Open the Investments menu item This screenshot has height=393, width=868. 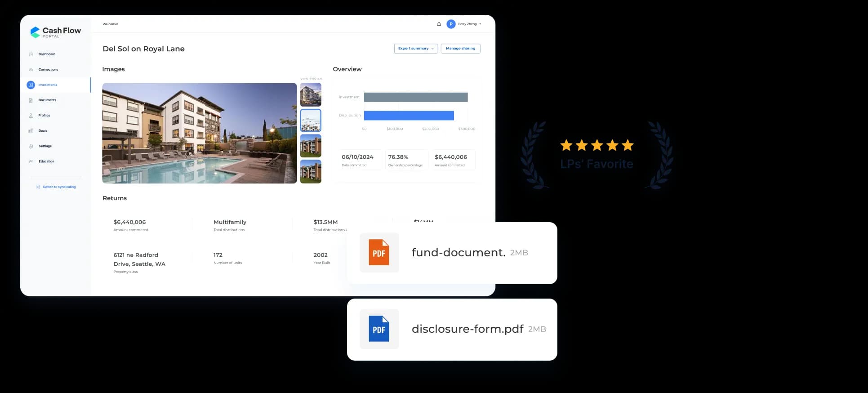(x=48, y=85)
